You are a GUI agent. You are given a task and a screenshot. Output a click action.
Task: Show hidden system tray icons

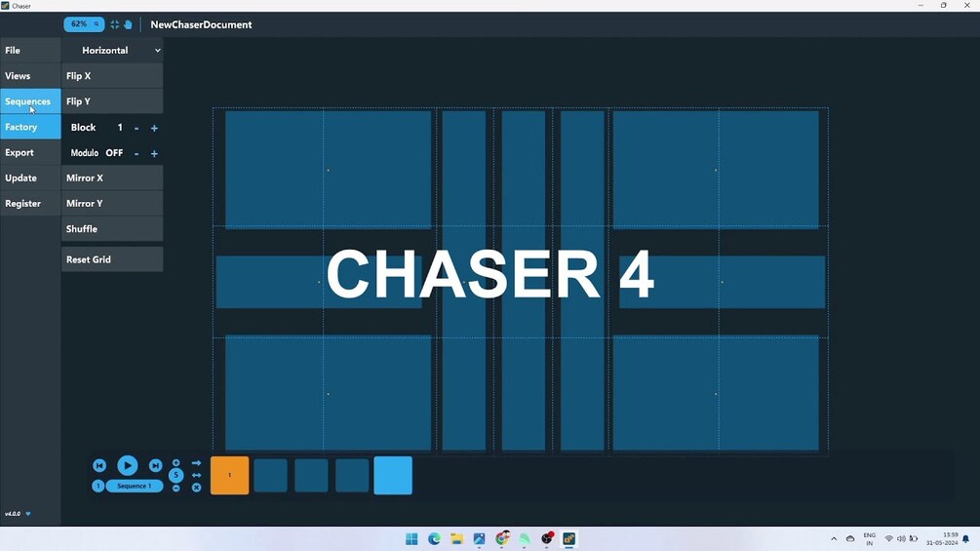[834, 538]
